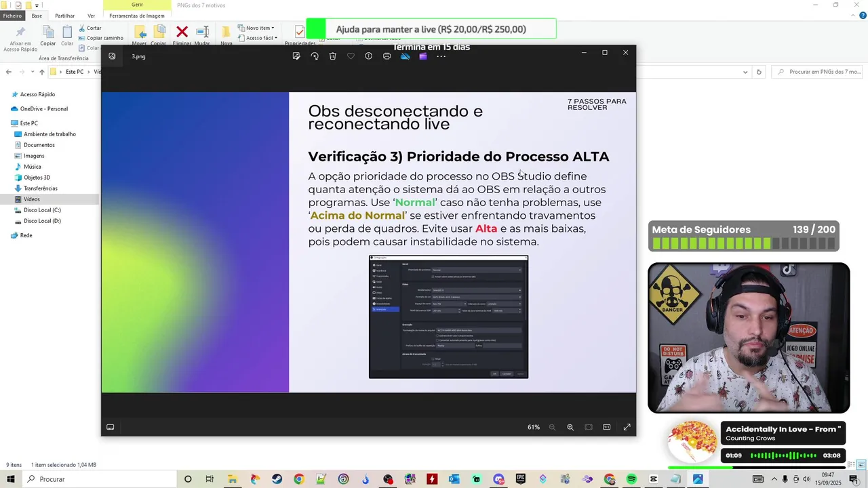The width and height of the screenshot is (868, 488).
Task: Open Epic Games from the taskbar
Action: click(521, 479)
